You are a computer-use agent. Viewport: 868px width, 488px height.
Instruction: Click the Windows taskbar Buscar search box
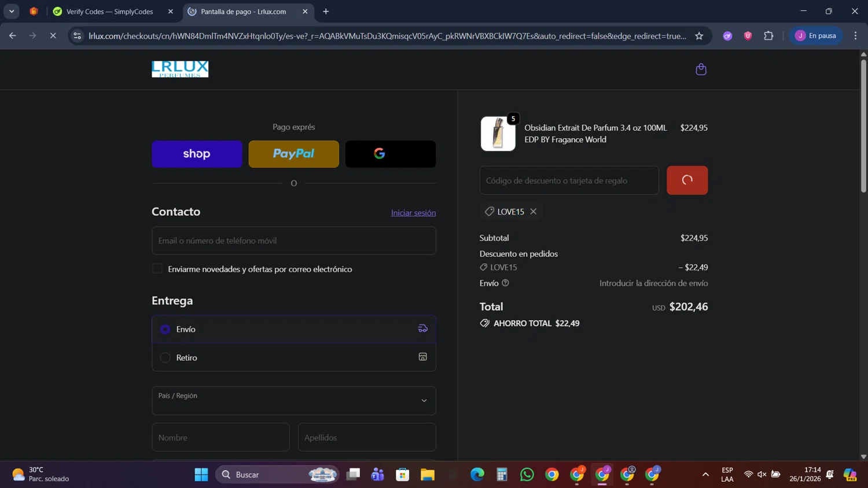pos(278,475)
